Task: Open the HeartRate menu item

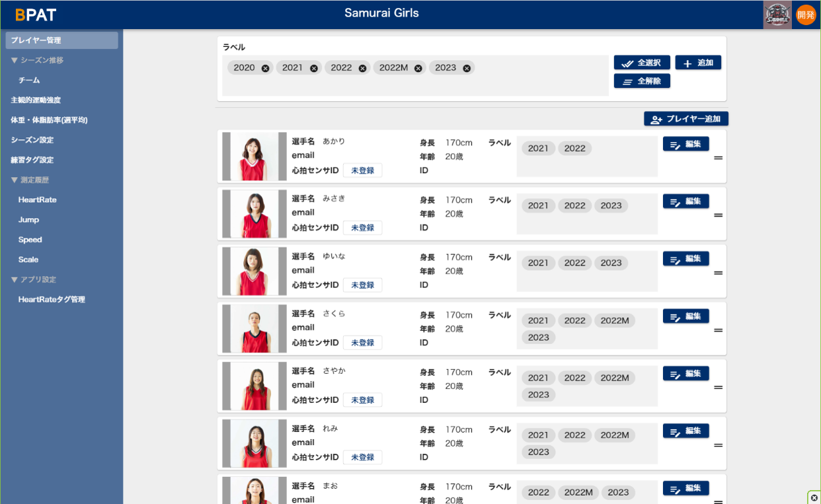Action: (38, 199)
